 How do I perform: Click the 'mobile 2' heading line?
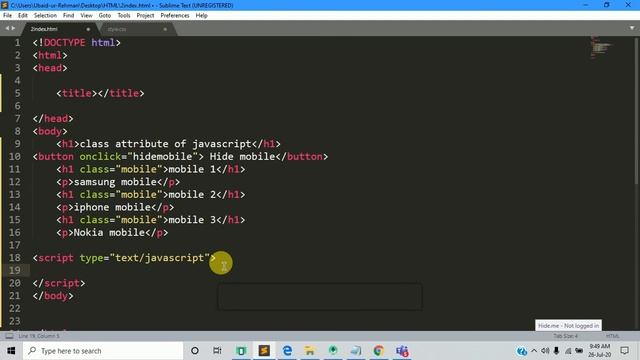[x=151, y=194]
